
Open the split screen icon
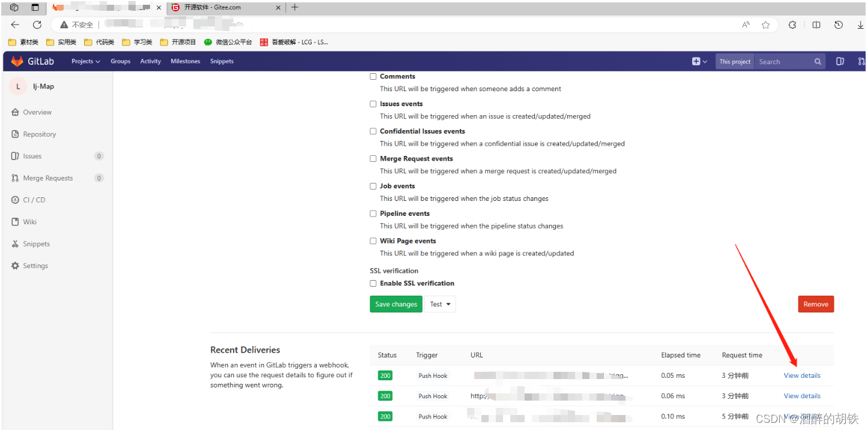816,25
